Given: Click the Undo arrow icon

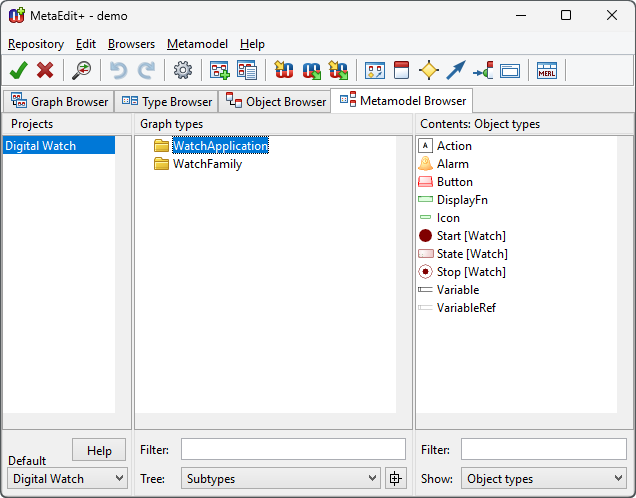Looking at the screenshot, I should point(119,70).
